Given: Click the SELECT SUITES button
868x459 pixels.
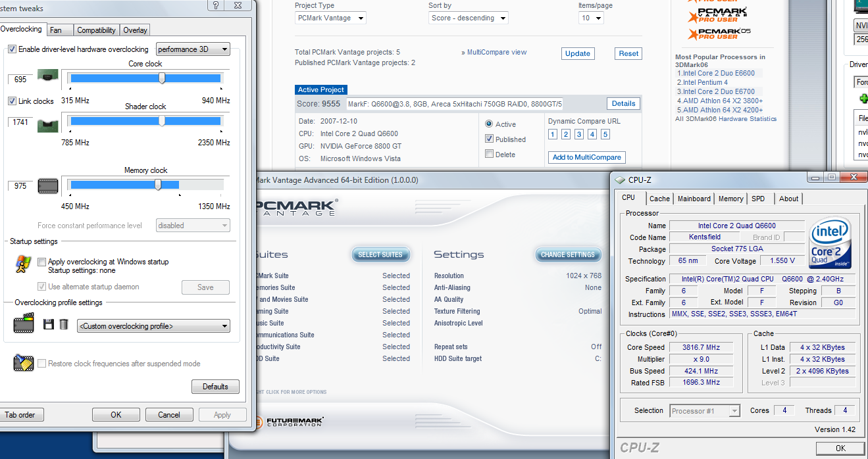Looking at the screenshot, I should click(x=380, y=254).
